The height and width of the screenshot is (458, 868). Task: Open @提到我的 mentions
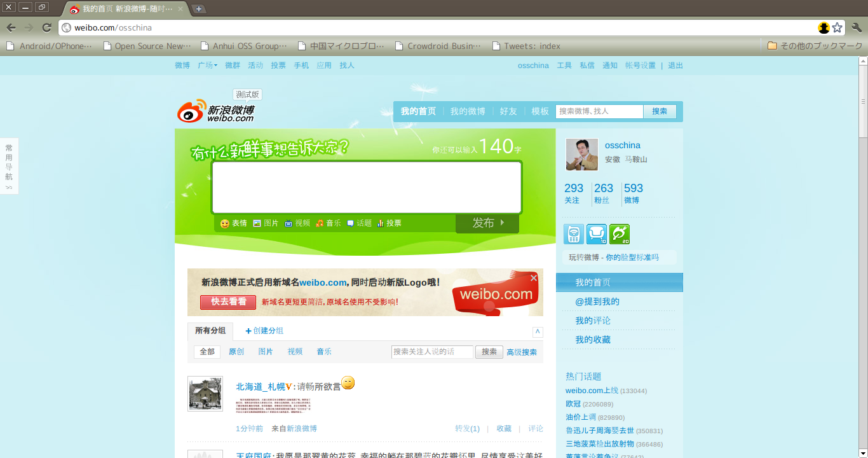point(597,302)
